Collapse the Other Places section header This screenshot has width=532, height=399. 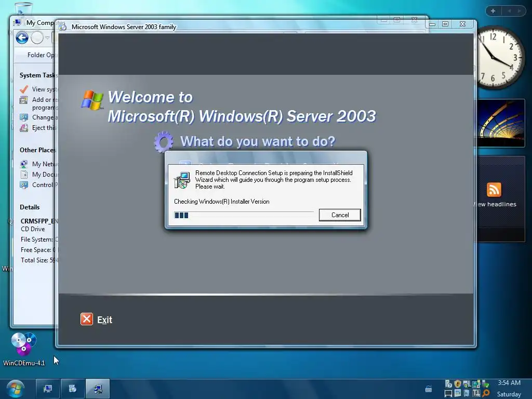coord(37,150)
